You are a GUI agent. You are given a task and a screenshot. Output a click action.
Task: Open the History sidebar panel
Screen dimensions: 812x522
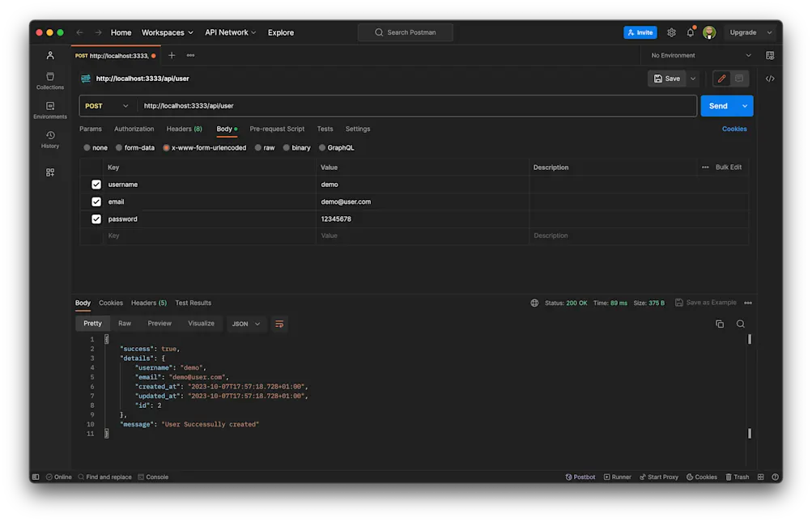tap(49, 138)
